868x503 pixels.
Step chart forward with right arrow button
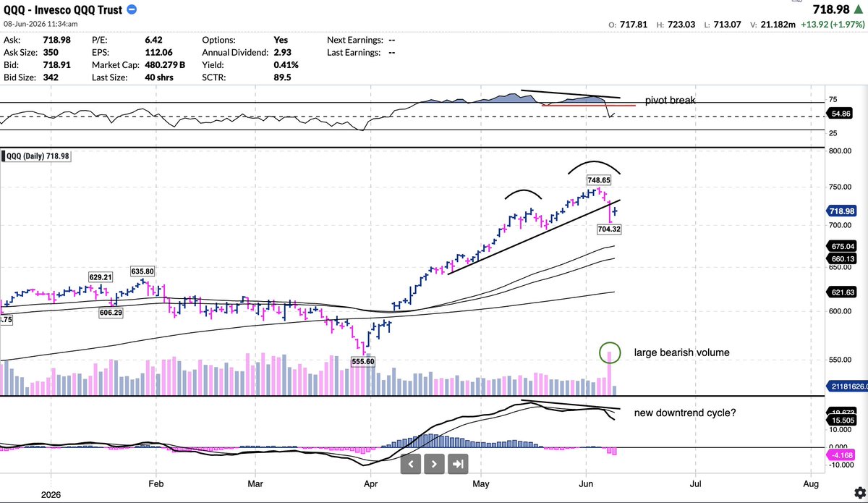pos(433,464)
